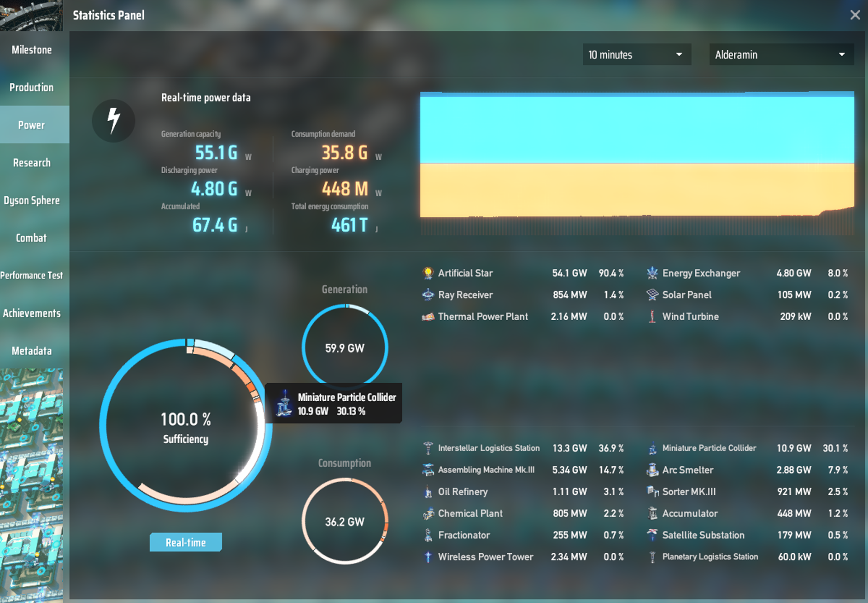This screenshot has height=603, width=868.
Task: Click the Wind Turbine icon
Action: point(652,317)
